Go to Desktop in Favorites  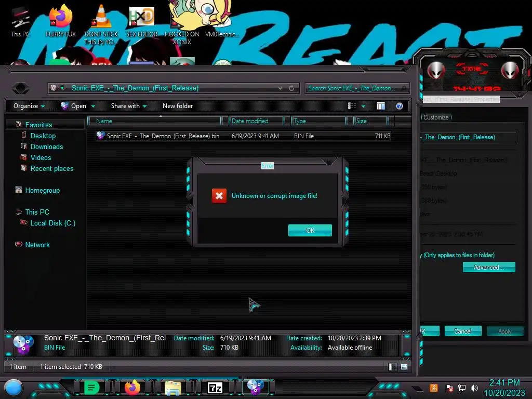coord(43,136)
